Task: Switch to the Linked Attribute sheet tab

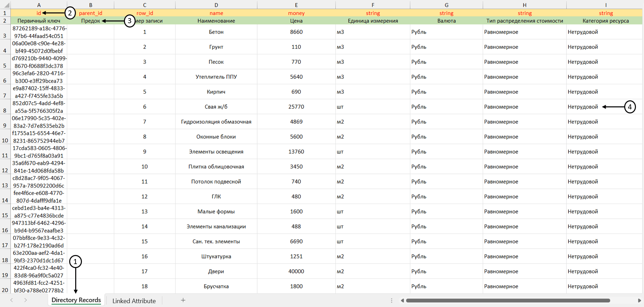Action: [x=134, y=301]
